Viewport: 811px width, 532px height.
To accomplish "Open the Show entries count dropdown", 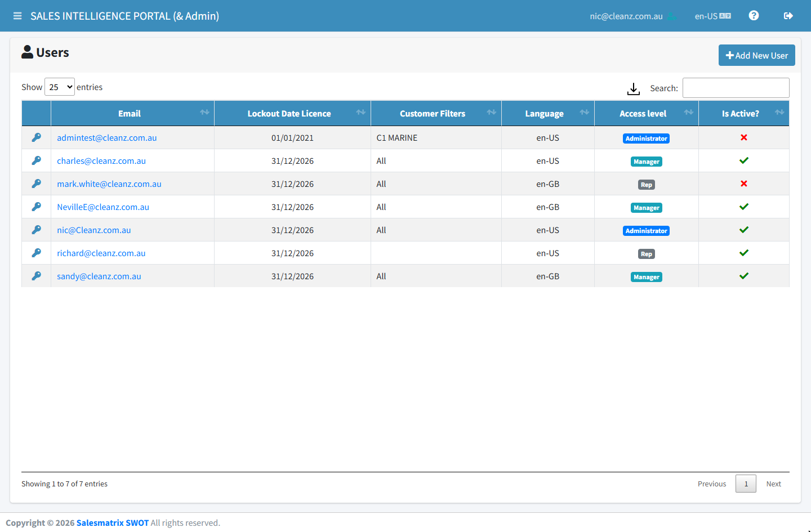I will pyautogui.click(x=60, y=87).
